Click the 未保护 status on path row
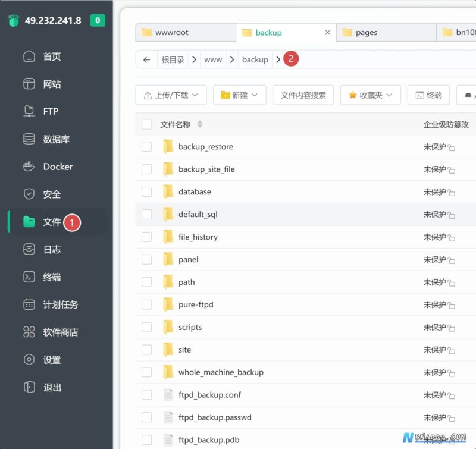This screenshot has width=476, height=449. click(x=434, y=282)
